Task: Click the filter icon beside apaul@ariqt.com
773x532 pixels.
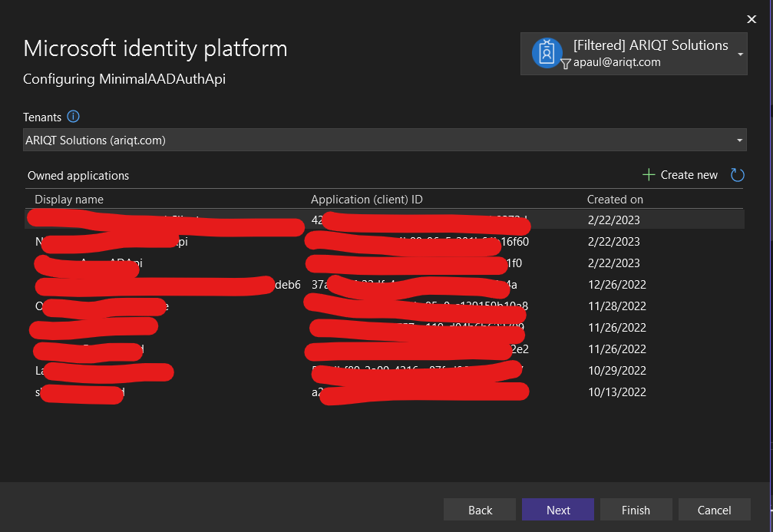Action: (x=566, y=64)
